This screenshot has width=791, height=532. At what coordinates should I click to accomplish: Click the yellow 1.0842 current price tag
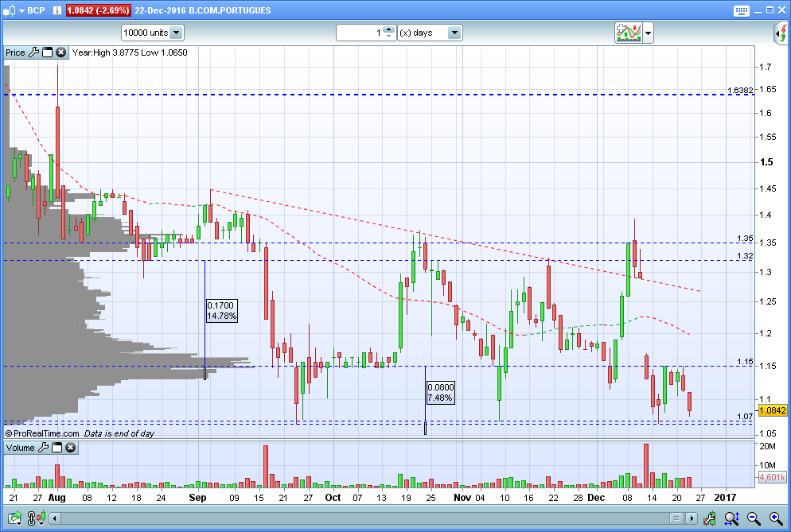point(773,410)
